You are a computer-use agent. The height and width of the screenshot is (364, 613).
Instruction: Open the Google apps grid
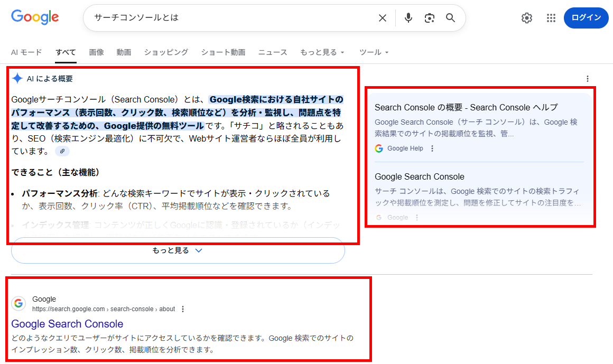(x=551, y=17)
